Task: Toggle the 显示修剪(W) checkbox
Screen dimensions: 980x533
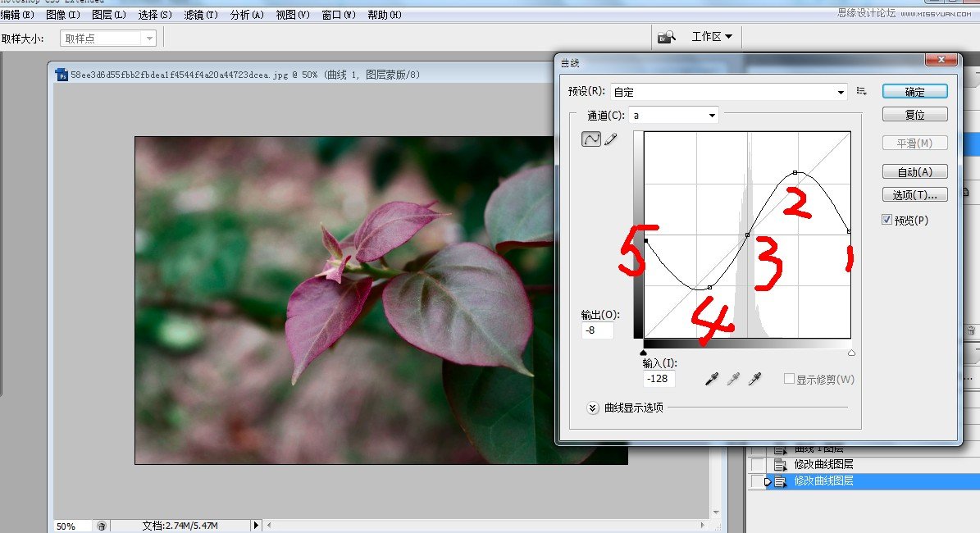Action: [x=790, y=379]
